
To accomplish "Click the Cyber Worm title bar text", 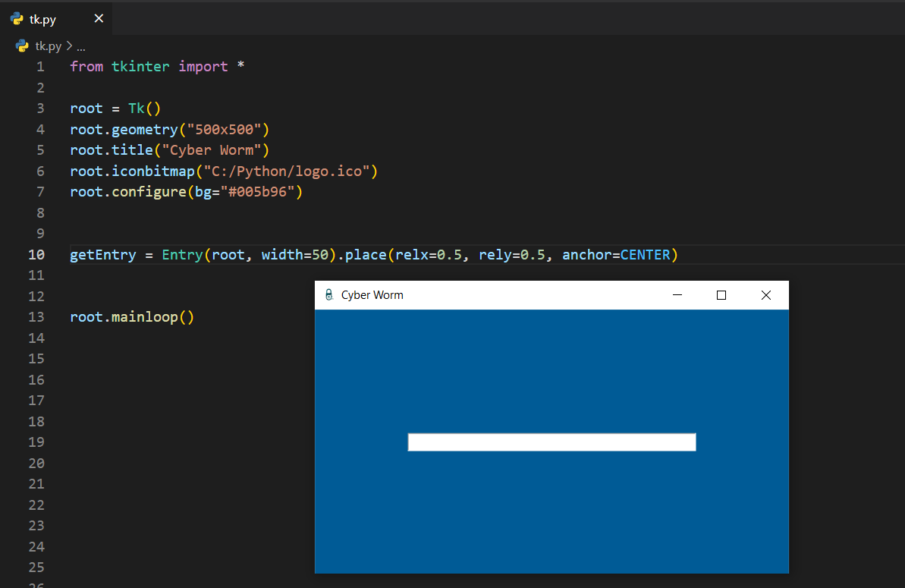I will (372, 295).
